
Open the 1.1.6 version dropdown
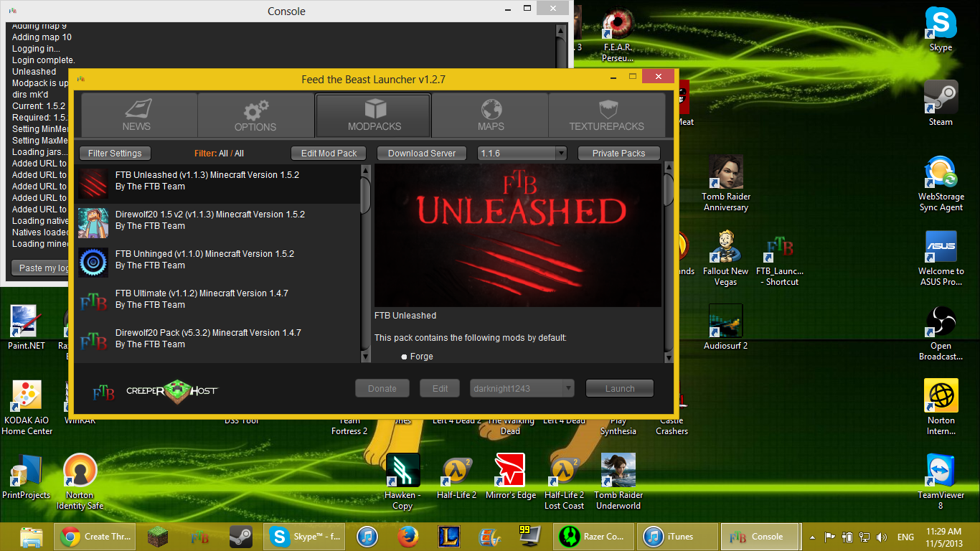(x=522, y=154)
